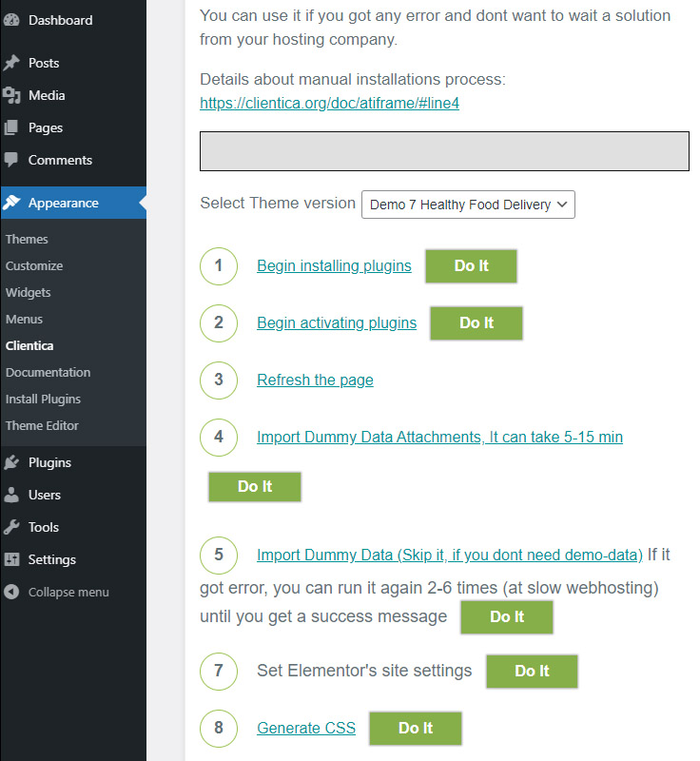Viewport: 700px width, 761px height.
Task: Click the empty gray progress bar
Action: 444,151
